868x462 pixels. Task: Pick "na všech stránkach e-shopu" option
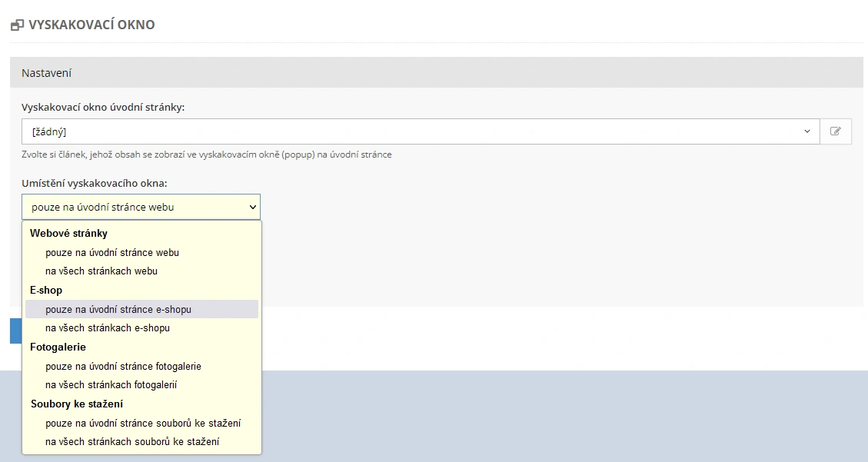108,327
